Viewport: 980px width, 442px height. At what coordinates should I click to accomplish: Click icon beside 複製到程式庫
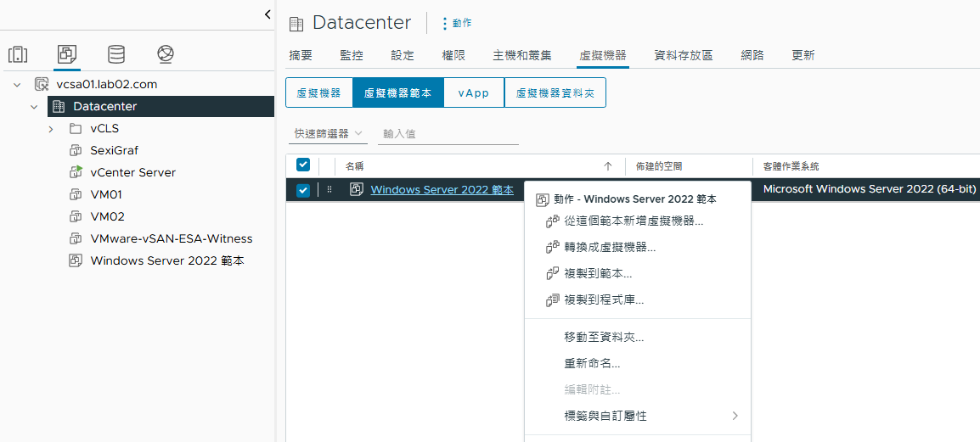(552, 299)
